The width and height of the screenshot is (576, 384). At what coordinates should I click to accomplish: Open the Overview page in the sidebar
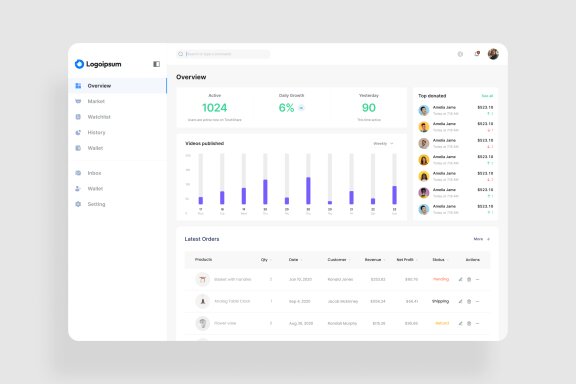tap(118, 86)
